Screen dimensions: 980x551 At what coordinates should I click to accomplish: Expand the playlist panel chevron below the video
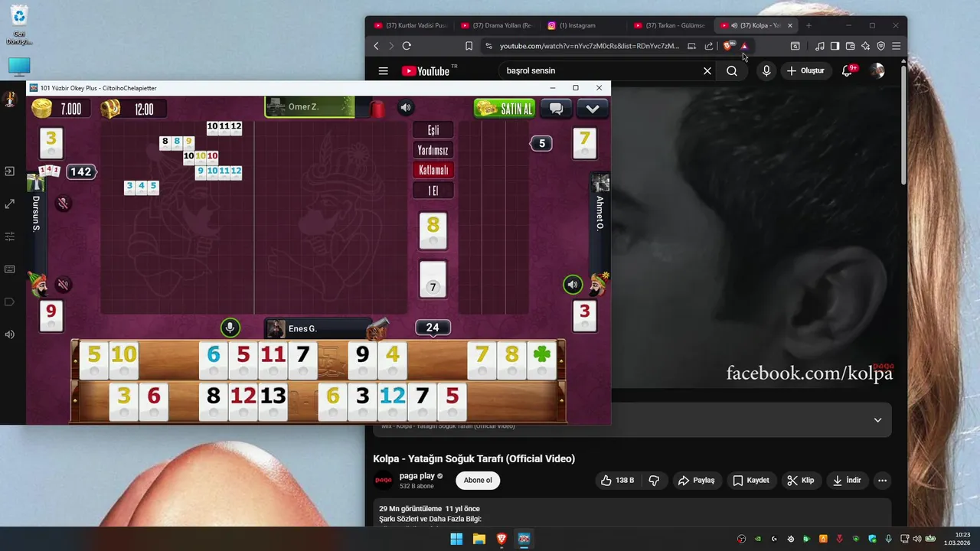(877, 419)
